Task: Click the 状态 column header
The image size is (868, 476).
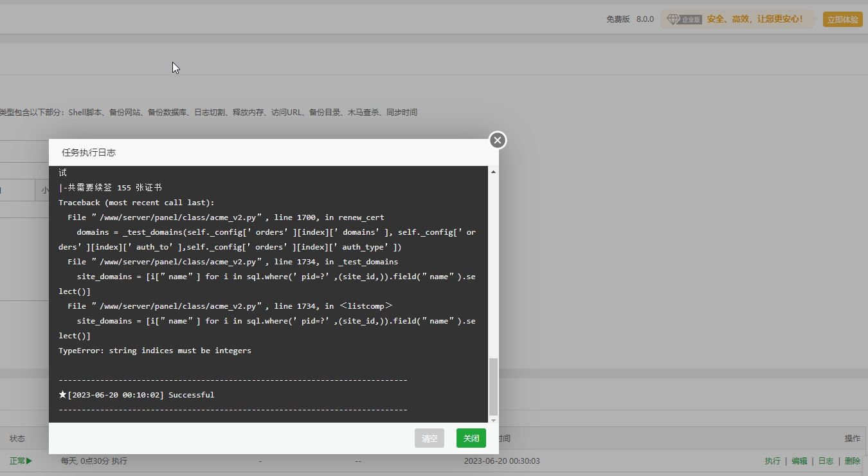Action: tap(17, 439)
